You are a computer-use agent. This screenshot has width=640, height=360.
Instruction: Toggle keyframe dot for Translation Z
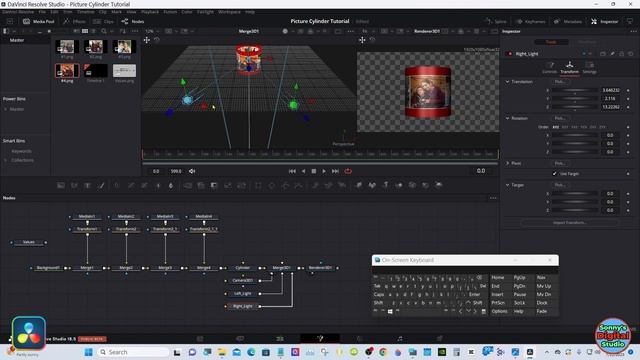(628, 107)
